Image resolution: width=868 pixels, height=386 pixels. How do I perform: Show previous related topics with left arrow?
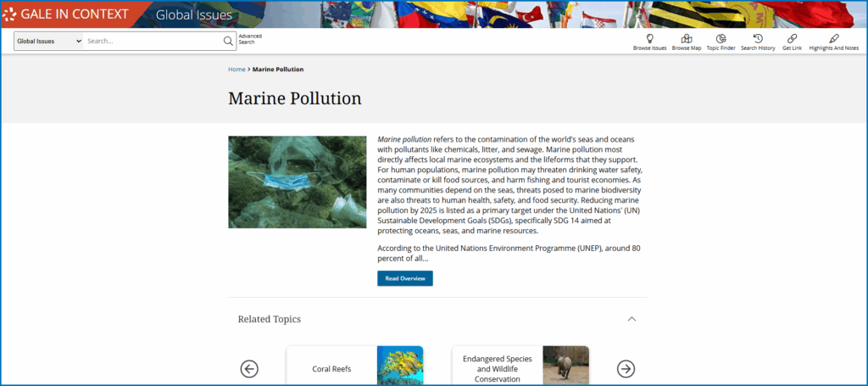(x=249, y=368)
